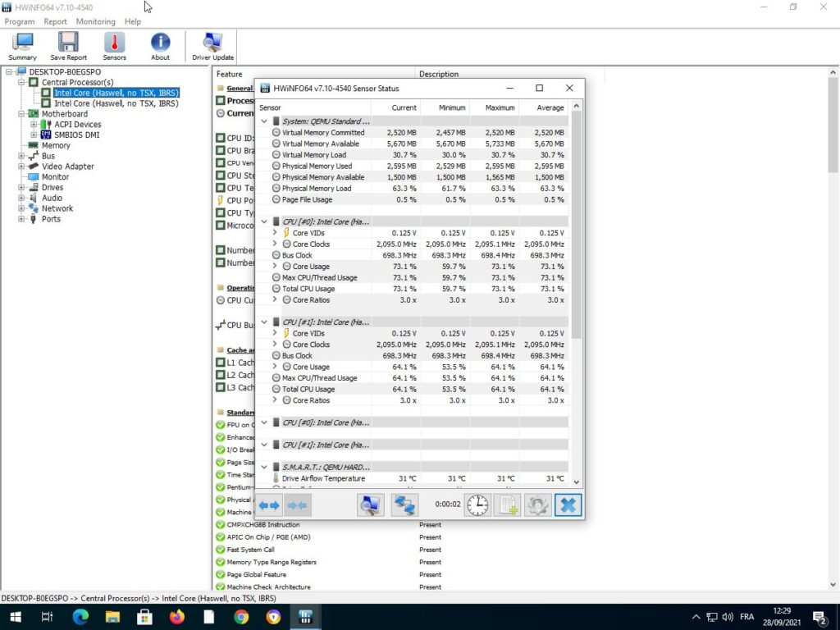Collapse DESKTOP-B0EGSPO tree root
Viewport: 840px width, 630px height.
tap(9, 72)
